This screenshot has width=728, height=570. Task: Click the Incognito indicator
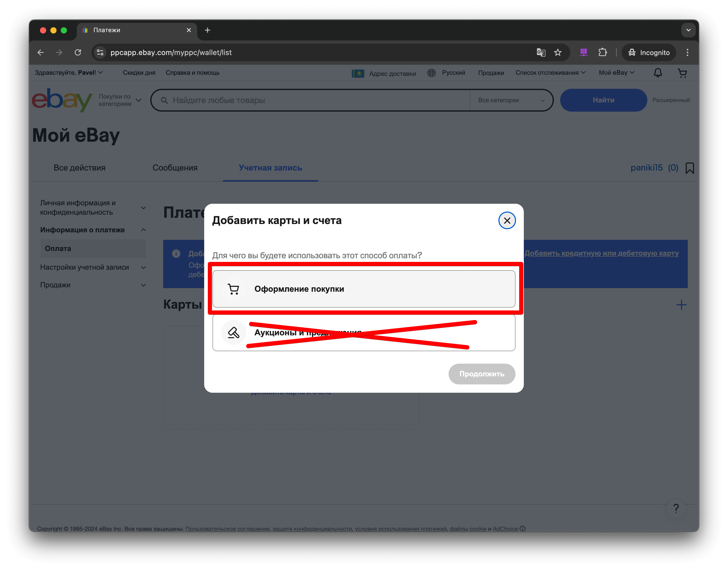[649, 52]
